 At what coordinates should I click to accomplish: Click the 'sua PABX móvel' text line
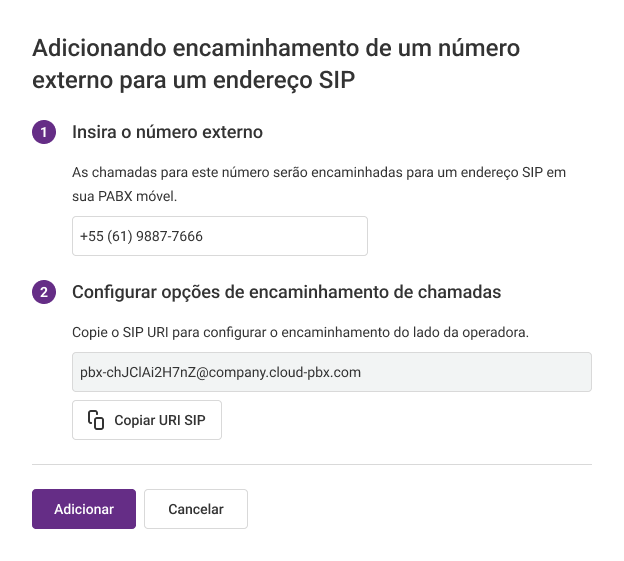[x=124, y=197]
